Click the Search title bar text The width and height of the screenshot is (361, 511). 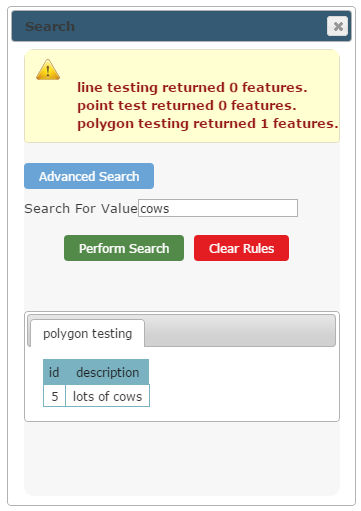50,26
